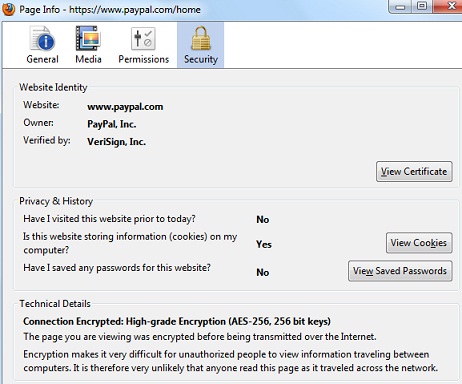Click the View Certificate button
This screenshot has width=462, height=384.
pos(414,172)
